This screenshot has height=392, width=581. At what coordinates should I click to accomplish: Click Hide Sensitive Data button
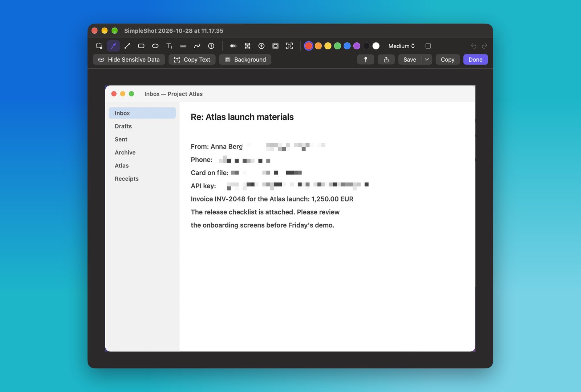129,60
